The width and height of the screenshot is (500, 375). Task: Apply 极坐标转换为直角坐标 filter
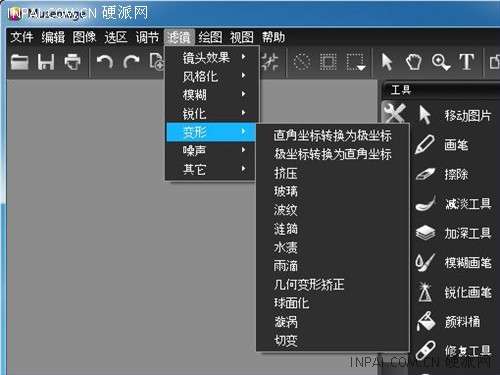(333, 154)
